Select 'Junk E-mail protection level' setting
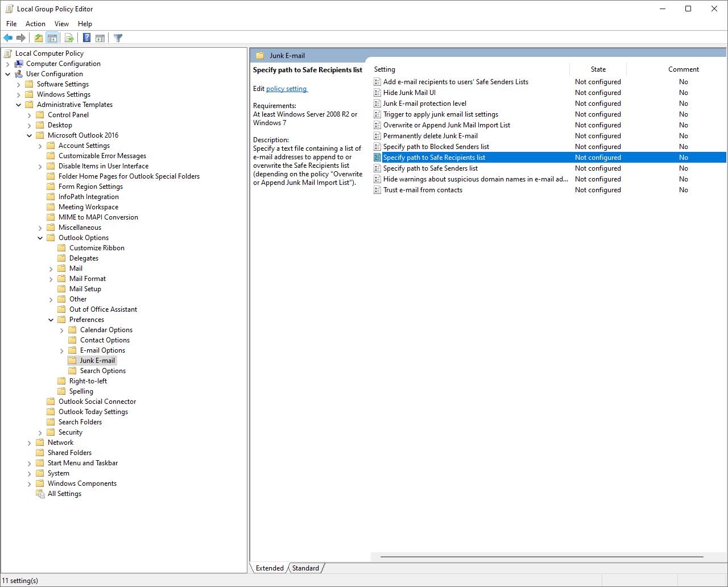This screenshot has width=728, height=587. (x=424, y=104)
